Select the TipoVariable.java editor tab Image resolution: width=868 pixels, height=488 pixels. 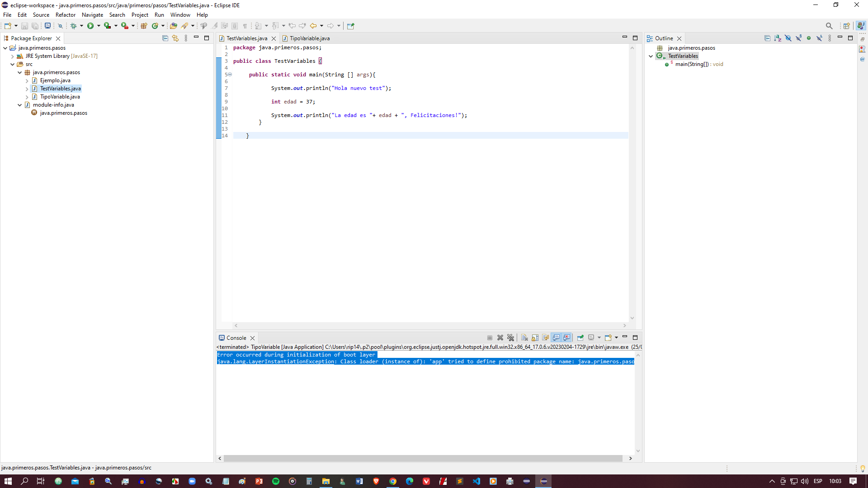pos(309,38)
